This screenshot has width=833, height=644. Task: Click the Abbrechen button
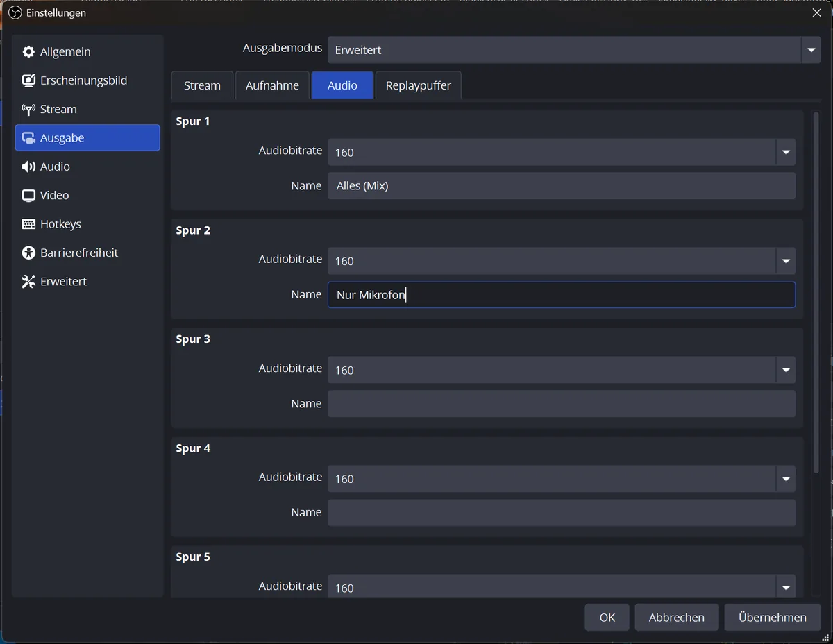click(x=677, y=618)
